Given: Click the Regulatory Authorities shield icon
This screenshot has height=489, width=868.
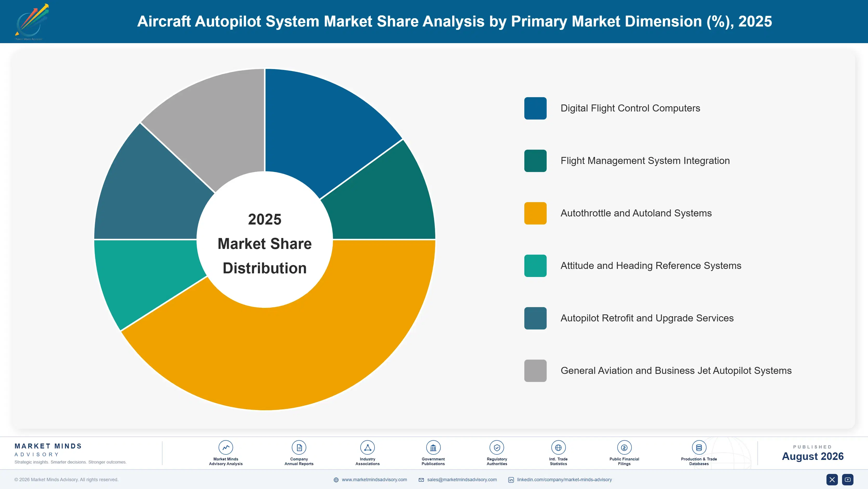Looking at the screenshot, I should pos(497,447).
